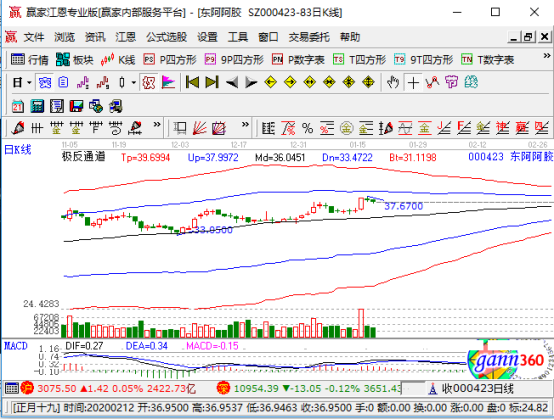This screenshot has width=554, height=420.
Task: Click the 板块 toolbar button
Action: tap(75, 60)
